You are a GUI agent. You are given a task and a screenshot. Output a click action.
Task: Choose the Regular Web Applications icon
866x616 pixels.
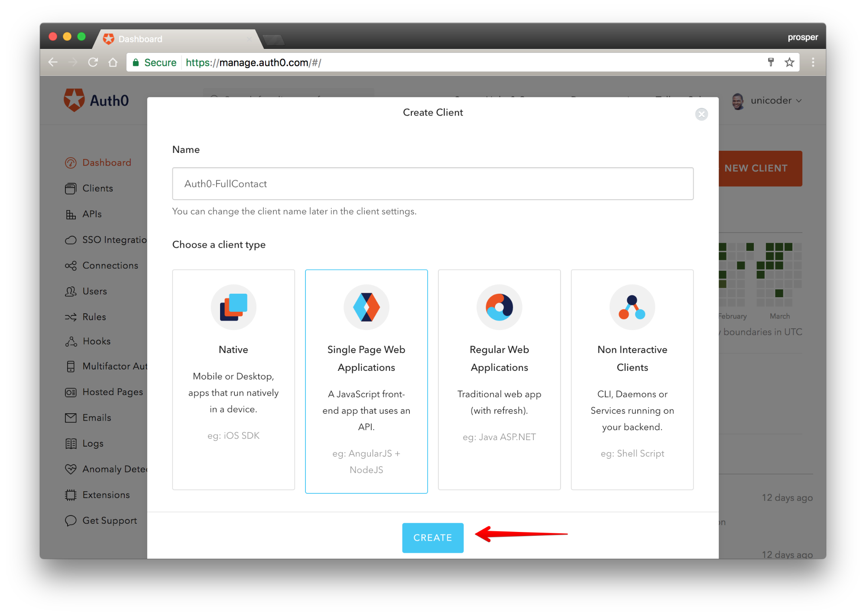point(499,307)
